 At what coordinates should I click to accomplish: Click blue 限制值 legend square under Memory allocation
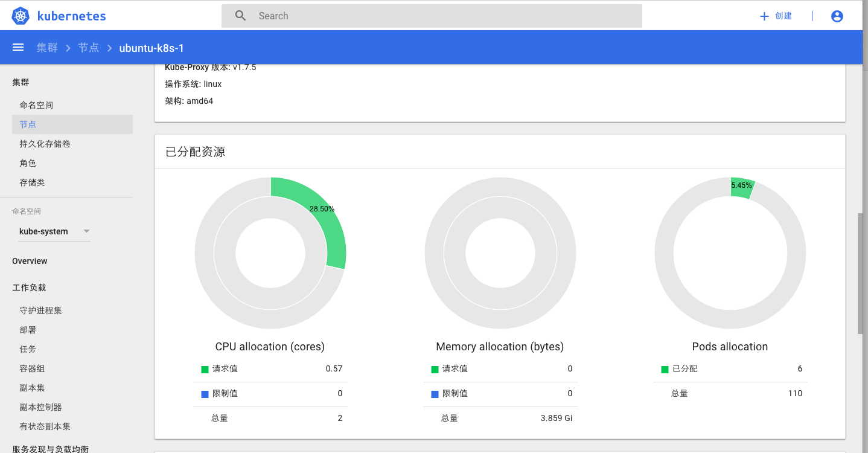click(x=435, y=394)
